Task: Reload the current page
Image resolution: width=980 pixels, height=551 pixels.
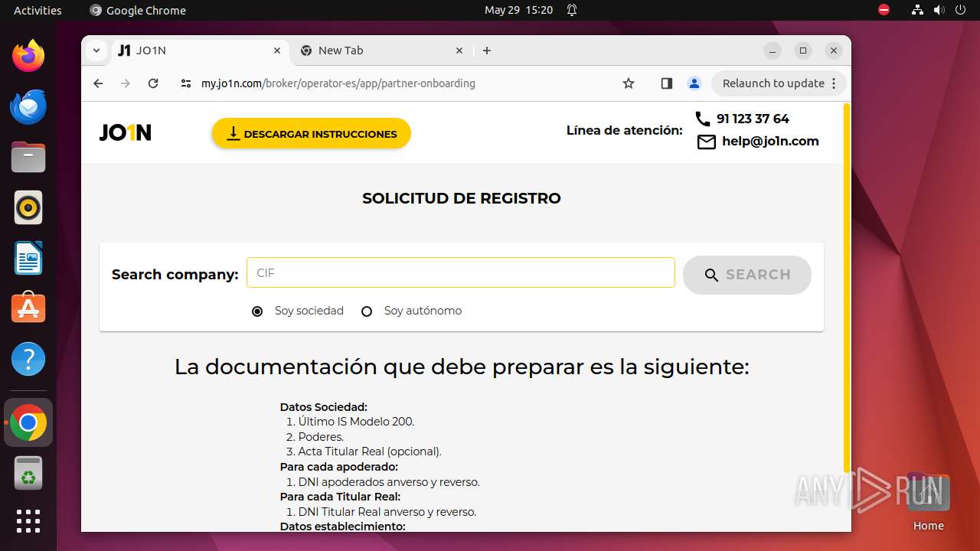Action: point(153,83)
